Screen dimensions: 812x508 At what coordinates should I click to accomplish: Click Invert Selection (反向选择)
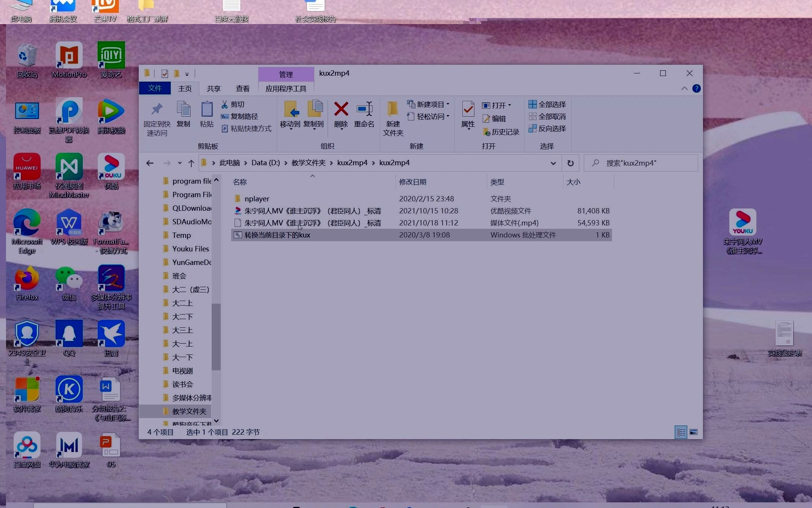547,128
